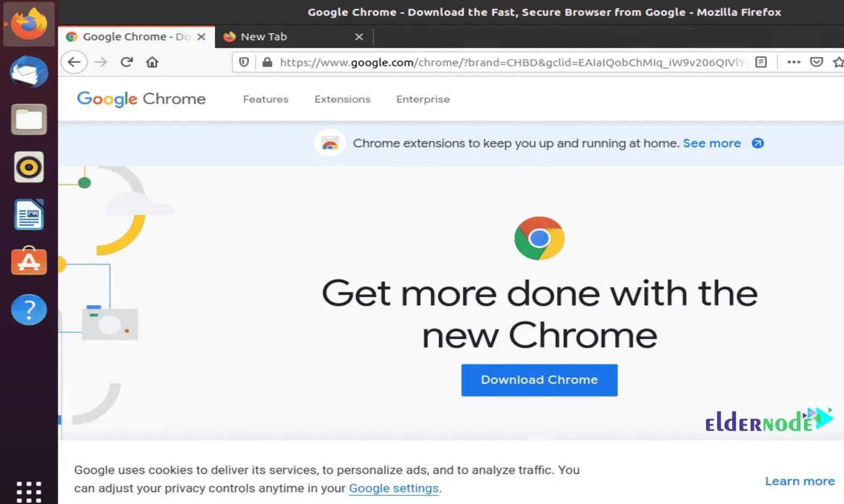This screenshot has height=504, width=844.
Task: Bookmark this page with the star icon
Action: tap(838, 62)
